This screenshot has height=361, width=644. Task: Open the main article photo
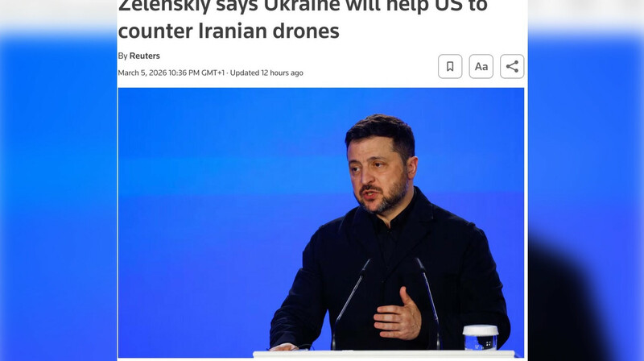(x=320, y=222)
